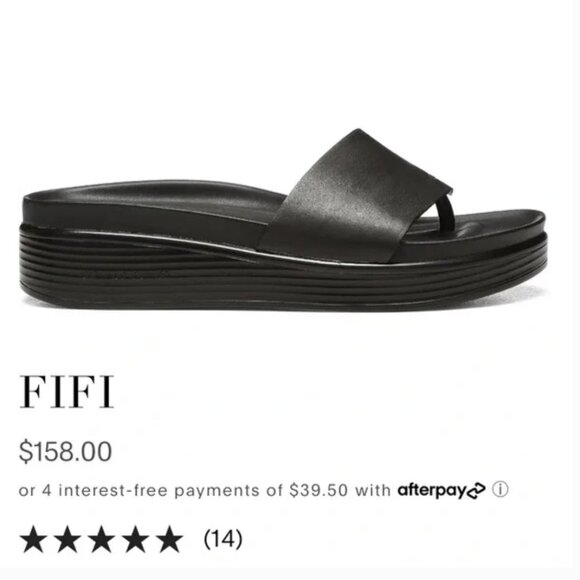Click the first rating star
580x580 pixels.
[x=33, y=539]
